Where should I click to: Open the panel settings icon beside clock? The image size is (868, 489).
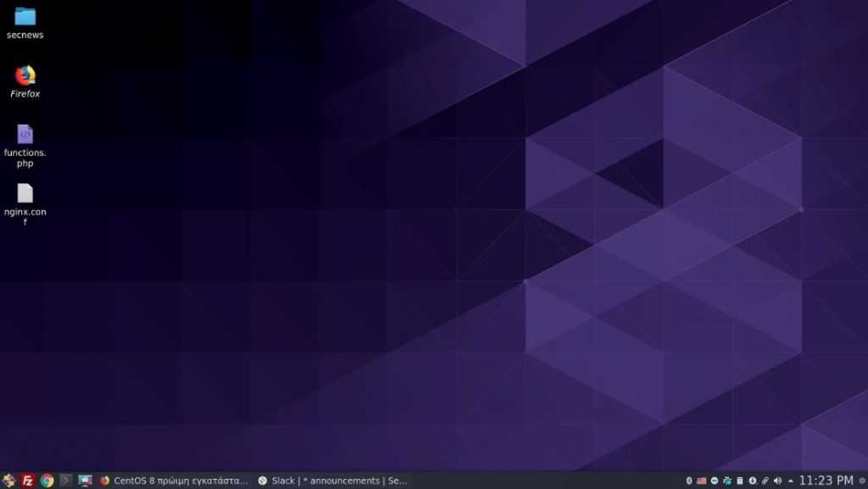tap(862, 481)
